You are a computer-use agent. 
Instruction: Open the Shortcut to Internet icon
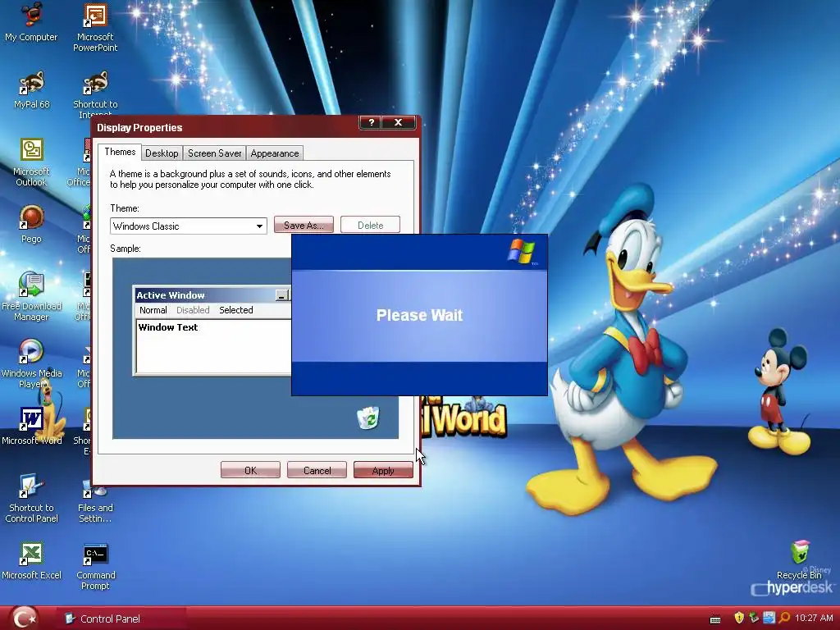[95, 94]
